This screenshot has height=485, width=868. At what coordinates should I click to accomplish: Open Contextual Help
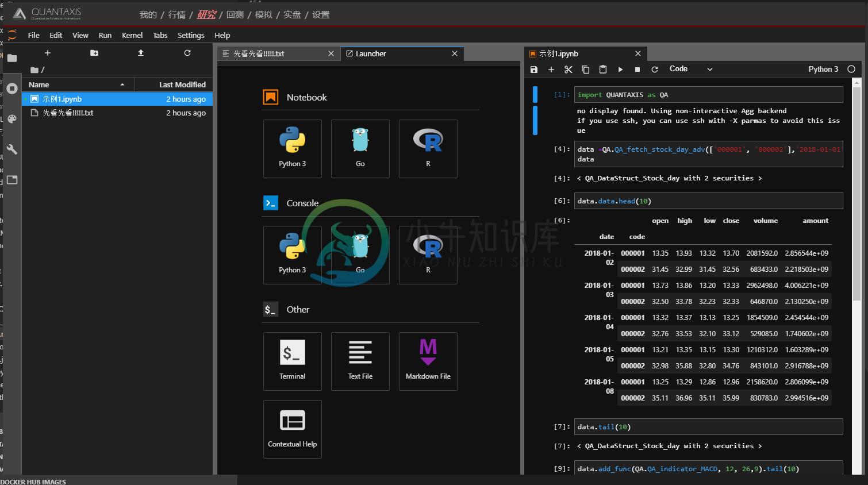tap(293, 429)
